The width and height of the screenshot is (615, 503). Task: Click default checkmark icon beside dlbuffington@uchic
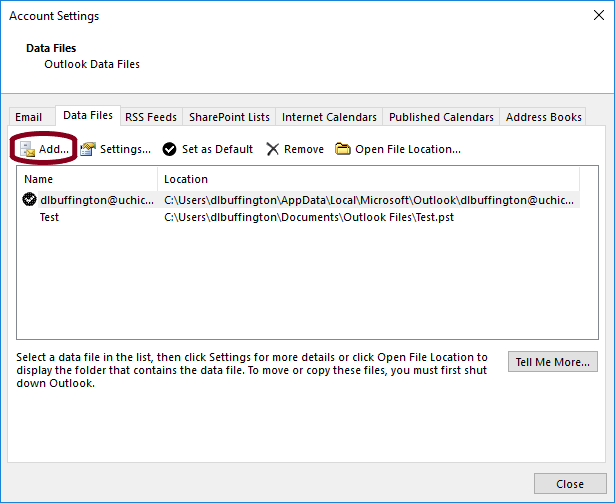click(x=29, y=199)
